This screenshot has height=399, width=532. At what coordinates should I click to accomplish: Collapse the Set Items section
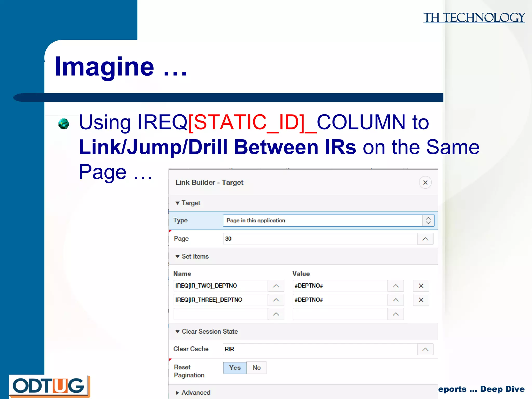pos(177,256)
